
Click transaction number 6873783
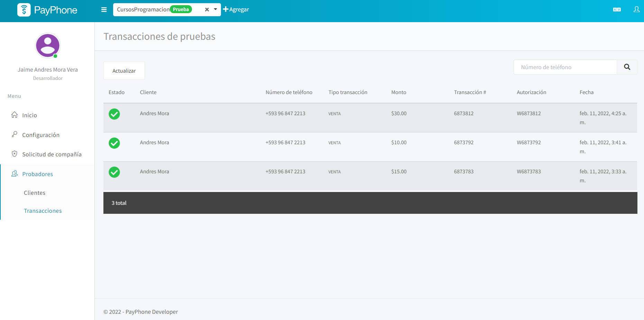[x=464, y=172]
